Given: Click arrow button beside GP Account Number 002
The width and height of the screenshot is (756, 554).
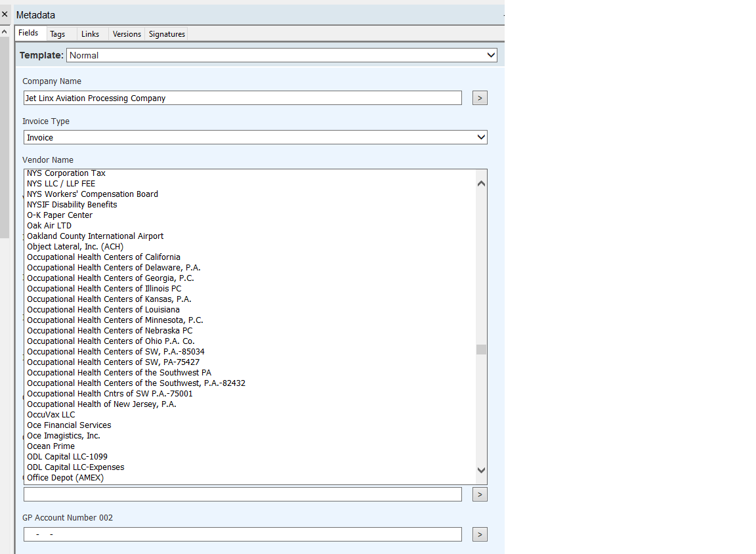Looking at the screenshot, I should tap(480, 534).
